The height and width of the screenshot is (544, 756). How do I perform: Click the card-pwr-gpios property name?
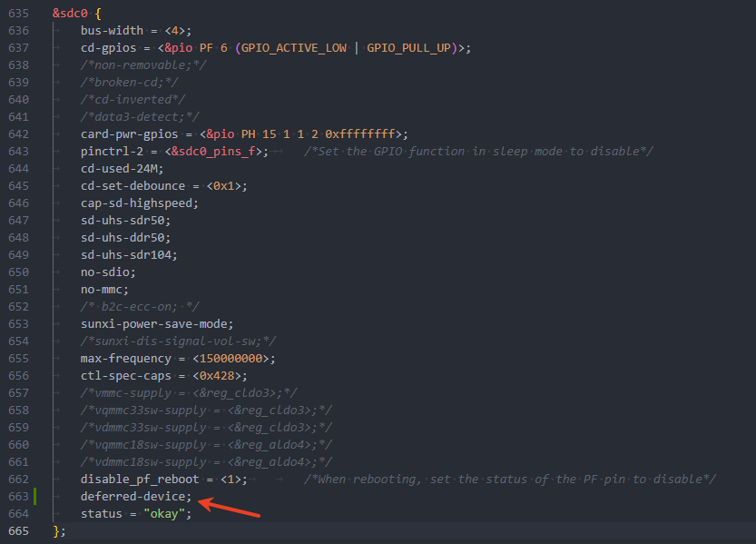click(x=133, y=134)
